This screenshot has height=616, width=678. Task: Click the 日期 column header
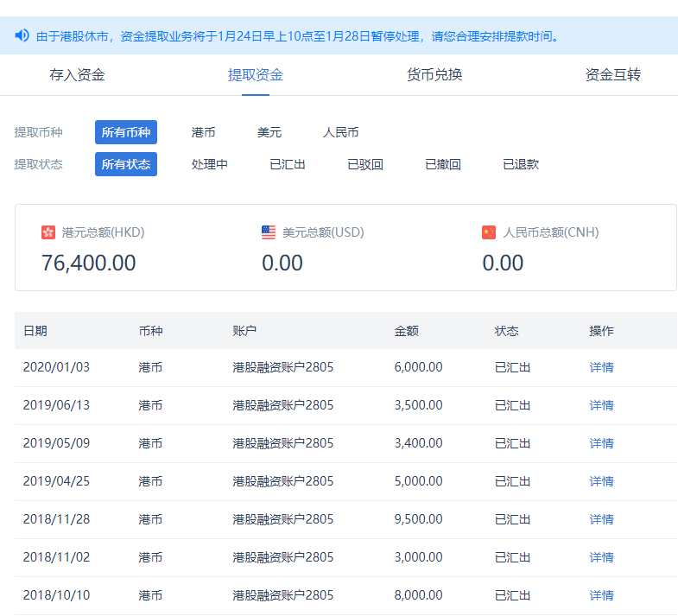35,331
